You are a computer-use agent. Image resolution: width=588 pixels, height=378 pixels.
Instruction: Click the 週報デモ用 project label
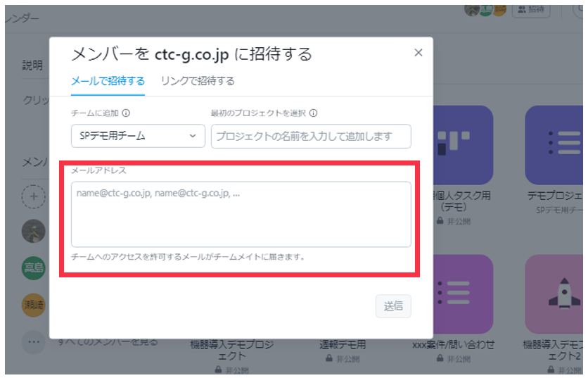[343, 345]
